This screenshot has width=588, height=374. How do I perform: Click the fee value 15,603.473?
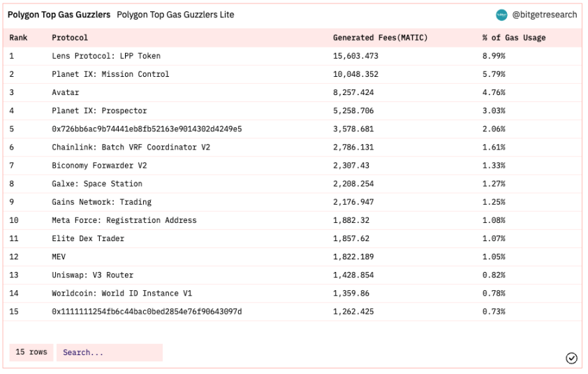pyautogui.click(x=356, y=56)
